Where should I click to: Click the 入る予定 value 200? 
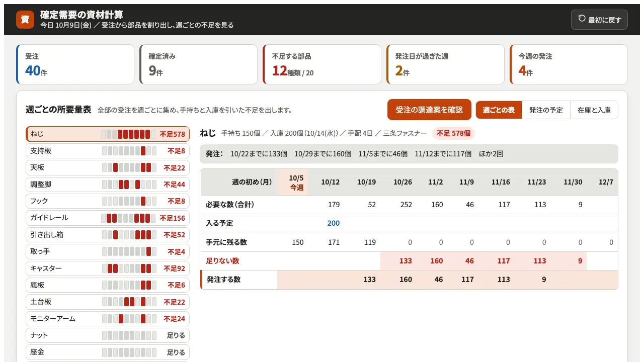(333, 223)
